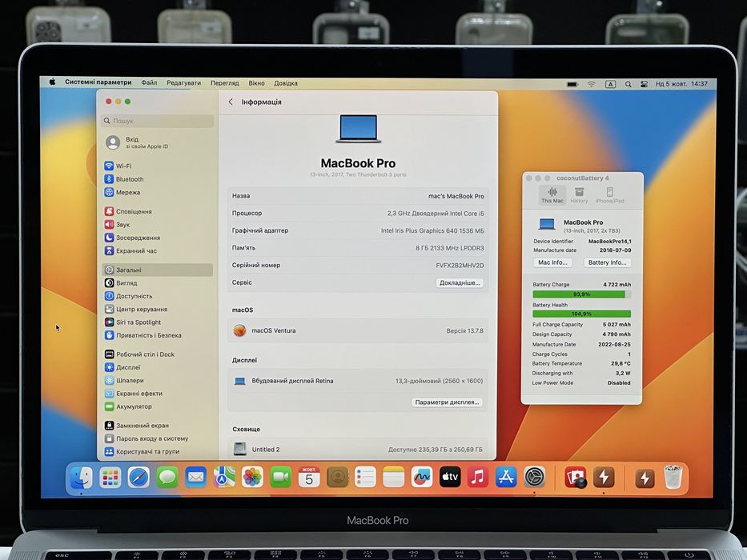
Task: Open Trash in the Dock
Action: pos(673,477)
